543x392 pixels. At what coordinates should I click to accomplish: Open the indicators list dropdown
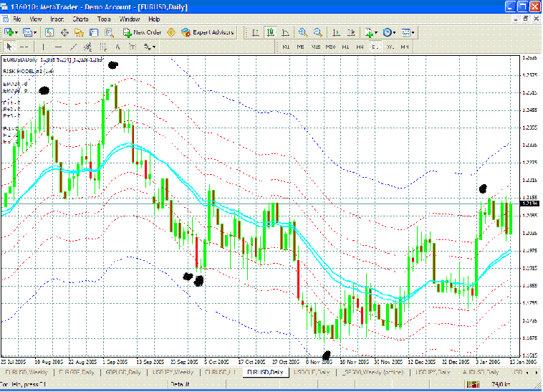point(376,32)
